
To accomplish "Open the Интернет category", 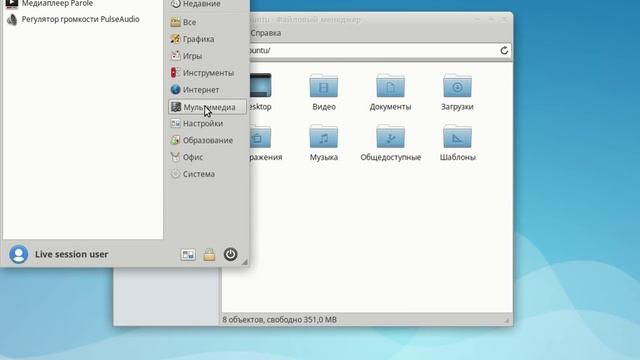I will [x=207, y=89].
